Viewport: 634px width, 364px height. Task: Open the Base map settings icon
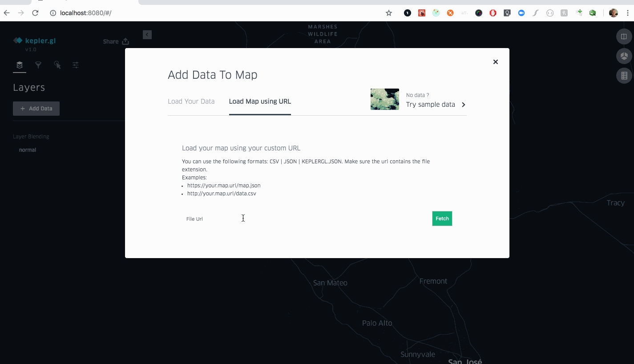coord(76,65)
